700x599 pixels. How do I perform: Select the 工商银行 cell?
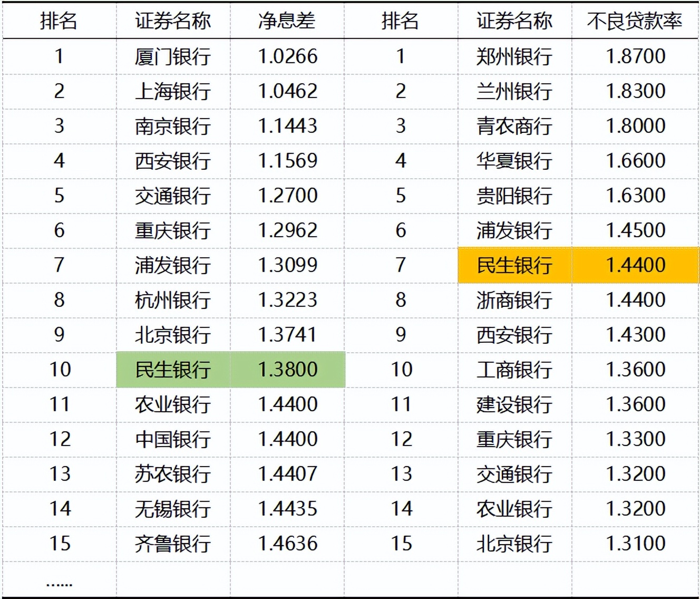coord(514,369)
